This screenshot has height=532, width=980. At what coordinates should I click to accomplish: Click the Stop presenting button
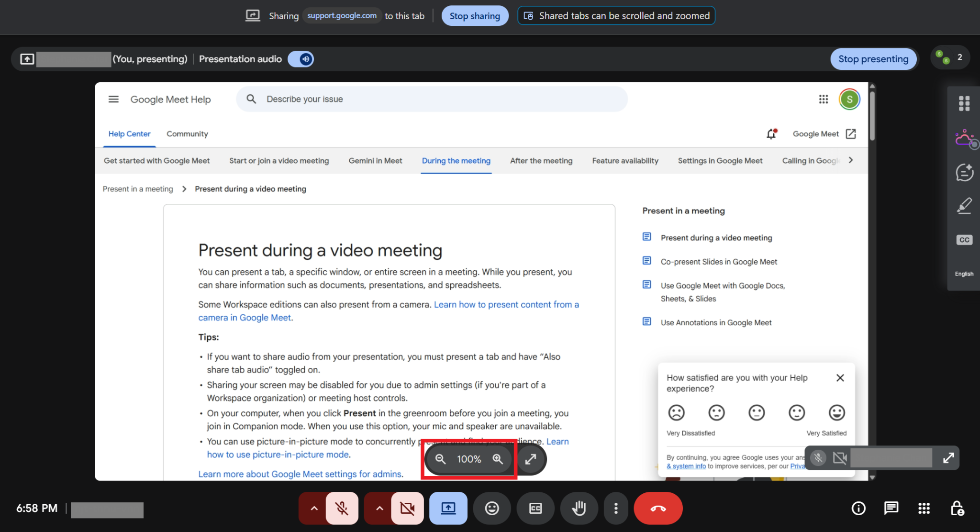[873, 59]
